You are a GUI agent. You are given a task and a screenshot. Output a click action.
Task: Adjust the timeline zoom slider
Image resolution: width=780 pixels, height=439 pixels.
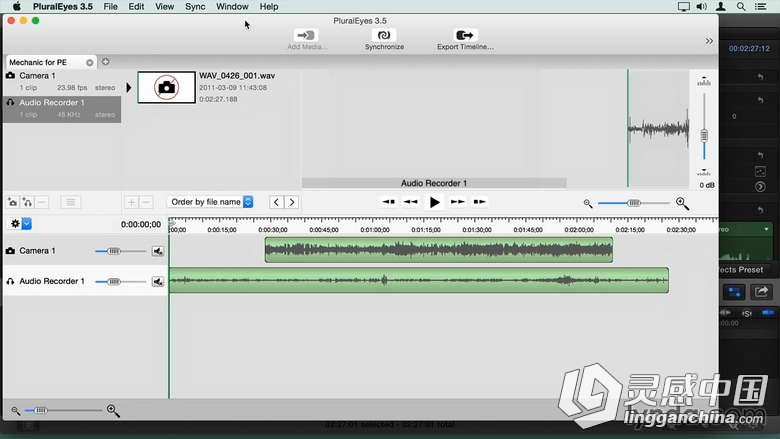point(633,203)
